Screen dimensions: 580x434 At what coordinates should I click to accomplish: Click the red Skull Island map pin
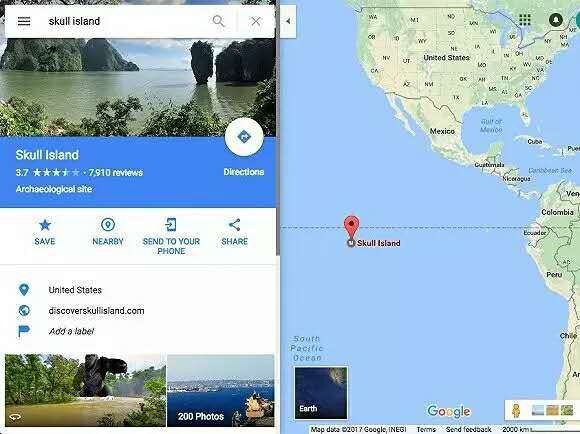351,227
